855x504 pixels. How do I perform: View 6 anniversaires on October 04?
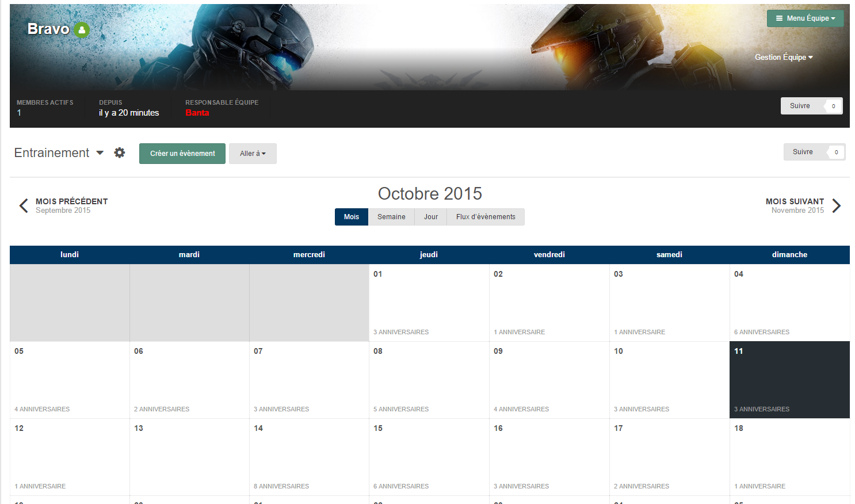click(x=762, y=332)
